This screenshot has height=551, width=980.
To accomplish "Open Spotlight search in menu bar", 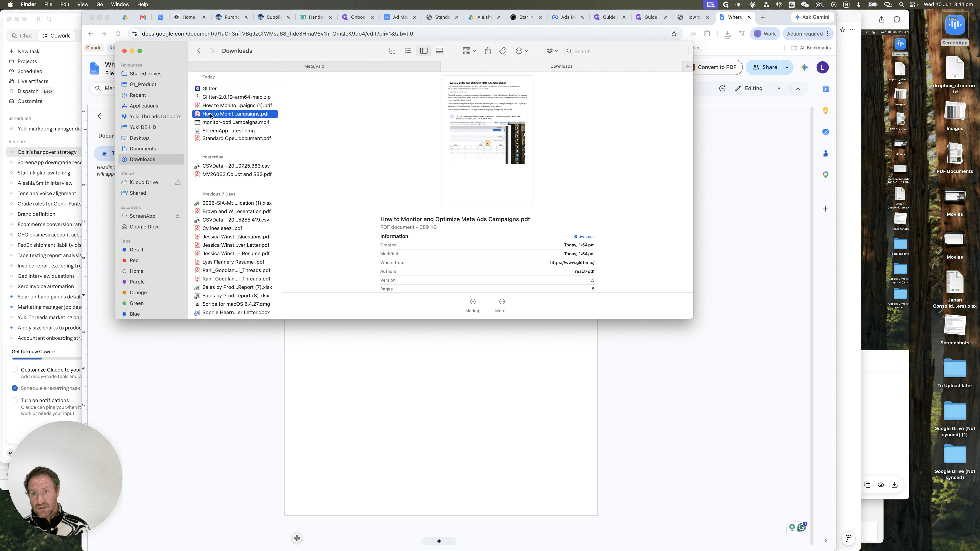I will coord(901,4).
